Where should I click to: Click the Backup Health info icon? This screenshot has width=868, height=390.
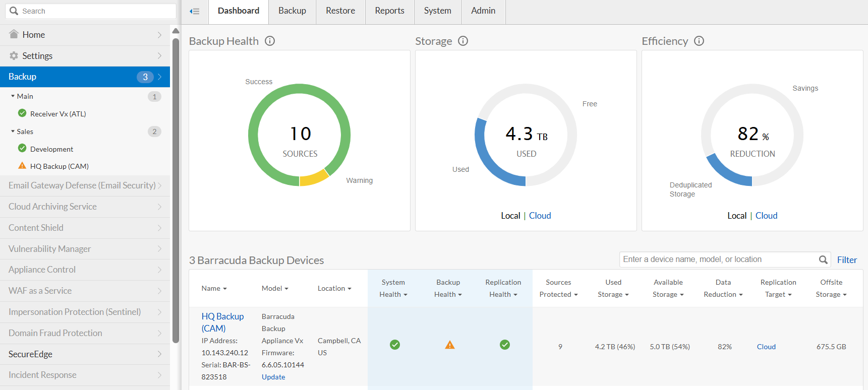pyautogui.click(x=270, y=41)
